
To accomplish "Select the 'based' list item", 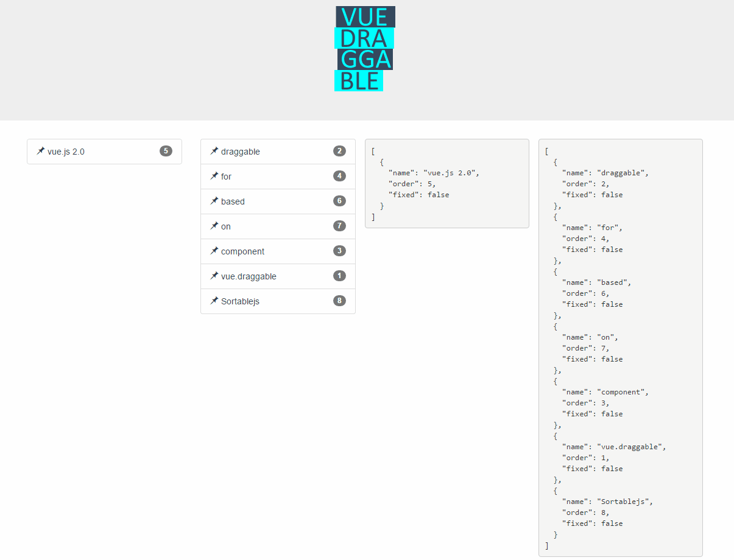I will point(278,201).
